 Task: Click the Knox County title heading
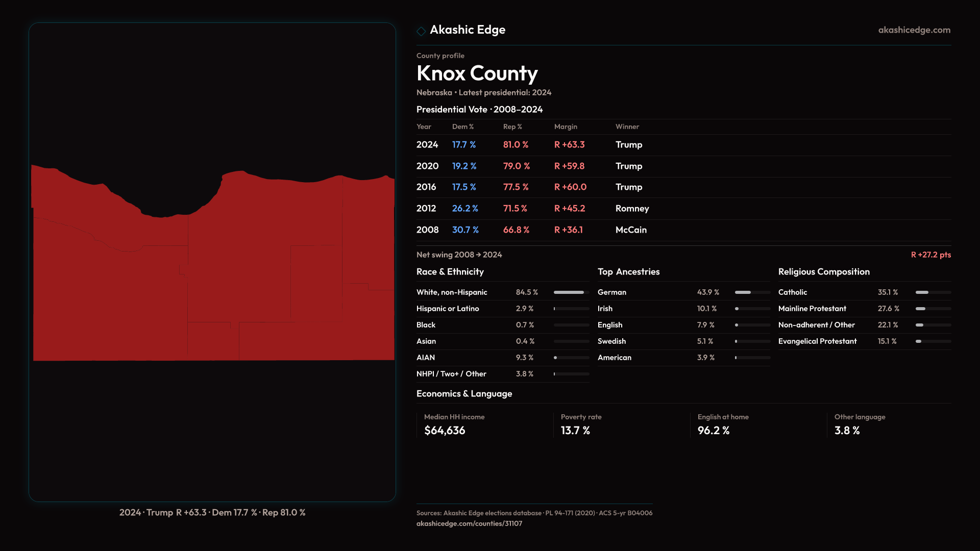[x=477, y=73]
